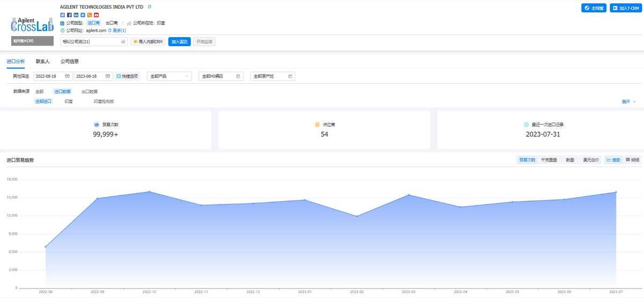Open the company Facebook page icon
This screenshot has height=298, width=644.
tap(69, 15)
